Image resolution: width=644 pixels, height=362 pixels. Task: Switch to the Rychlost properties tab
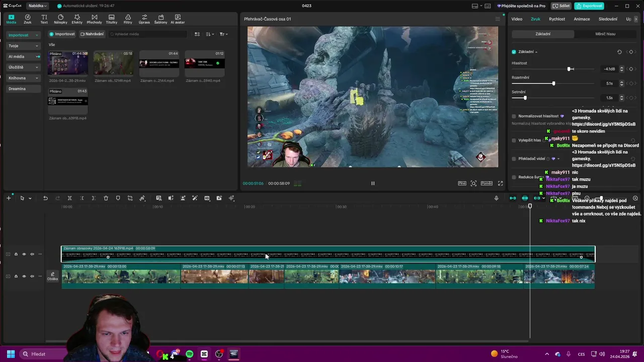coord(557,19)
